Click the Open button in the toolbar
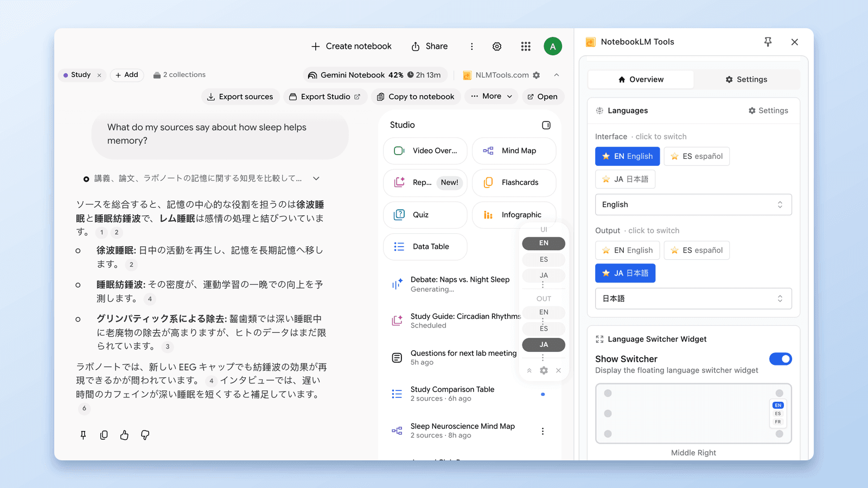 [x=543, y=97]
